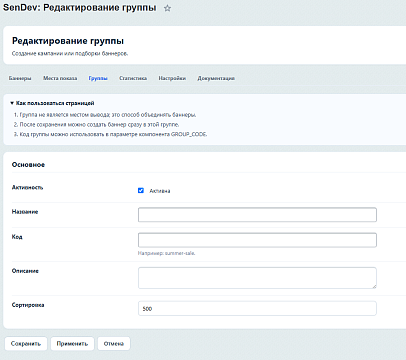The width and height of the screenshot is (406, 360).
Task: Switch to Места показа tab
Action: coord(60,78)
